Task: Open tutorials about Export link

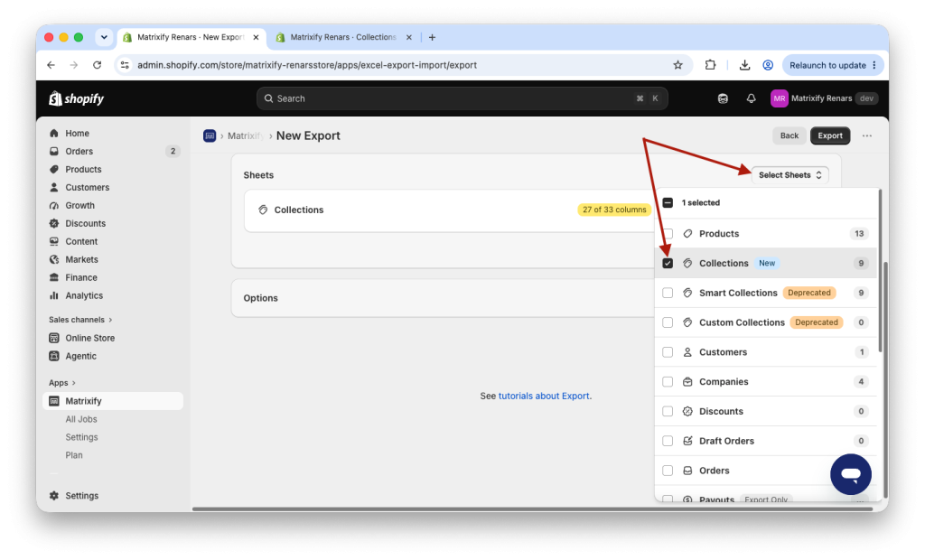Action: [x=543, y=396]
